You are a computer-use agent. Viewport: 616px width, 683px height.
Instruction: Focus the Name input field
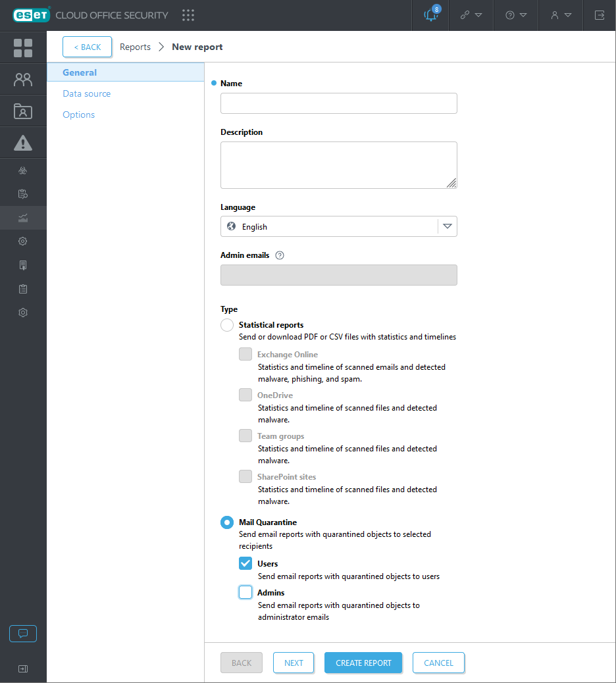click(x=338, y=103)
